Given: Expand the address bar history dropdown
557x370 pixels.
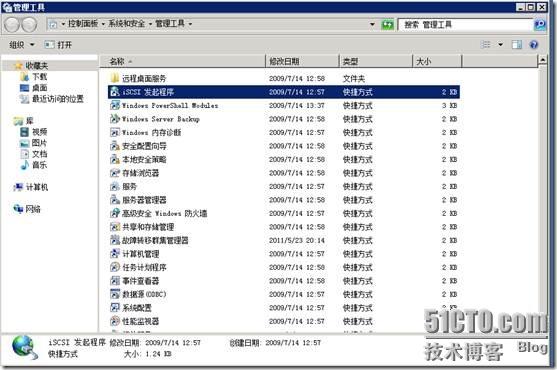Looking at the screenshot, I should [372, 24].
